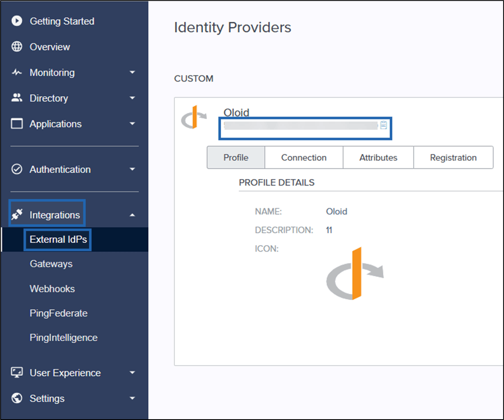Click the Applications window icon
Image resolution: width=504 pixels, height=420 pixels.
pyautogui.click(x=17, y=124)
